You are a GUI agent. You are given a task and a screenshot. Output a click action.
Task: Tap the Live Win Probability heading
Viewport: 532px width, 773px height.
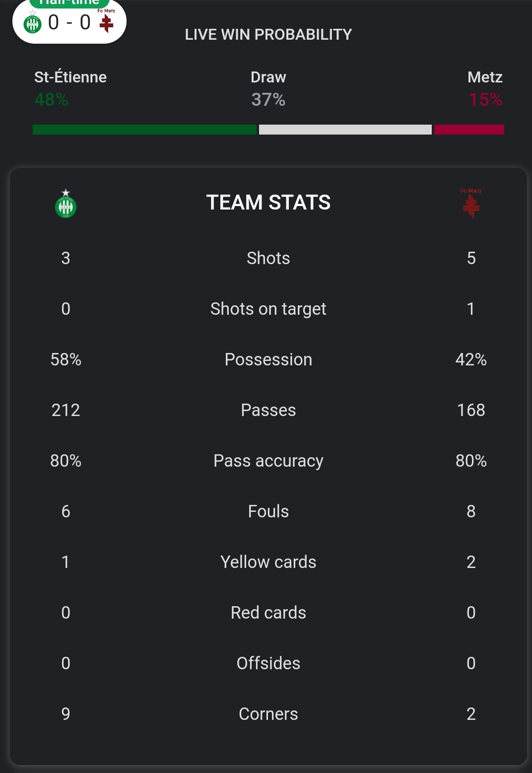268,34
